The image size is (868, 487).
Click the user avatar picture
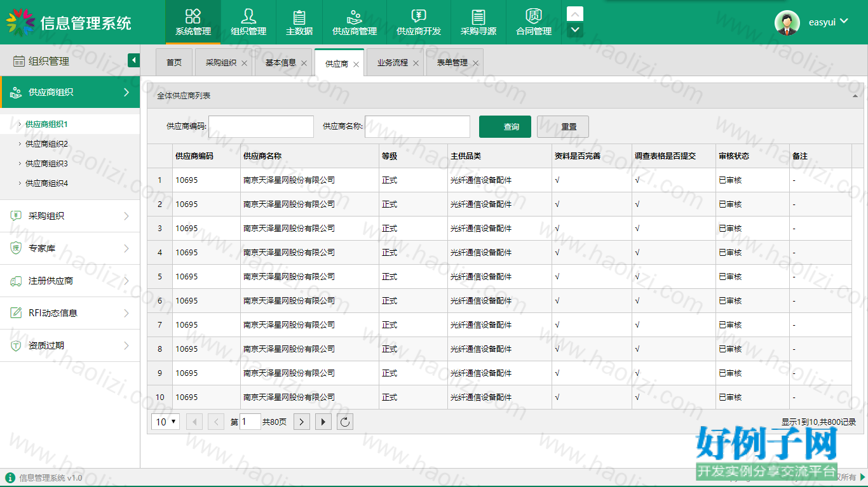coord(787,22)
